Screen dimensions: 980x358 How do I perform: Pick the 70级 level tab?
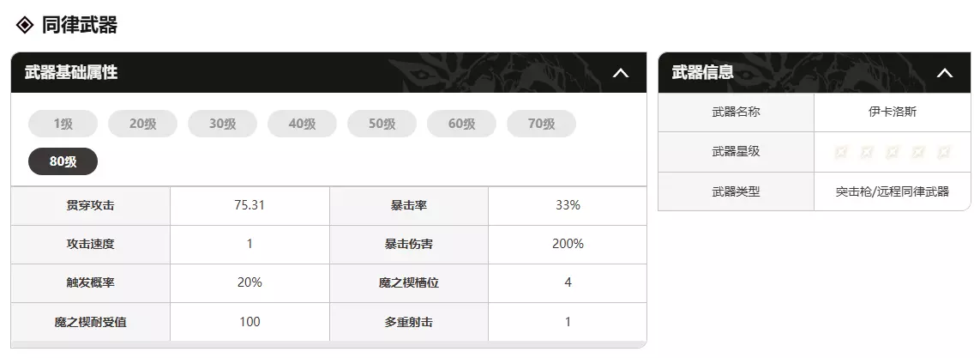[x=541, y=124]
